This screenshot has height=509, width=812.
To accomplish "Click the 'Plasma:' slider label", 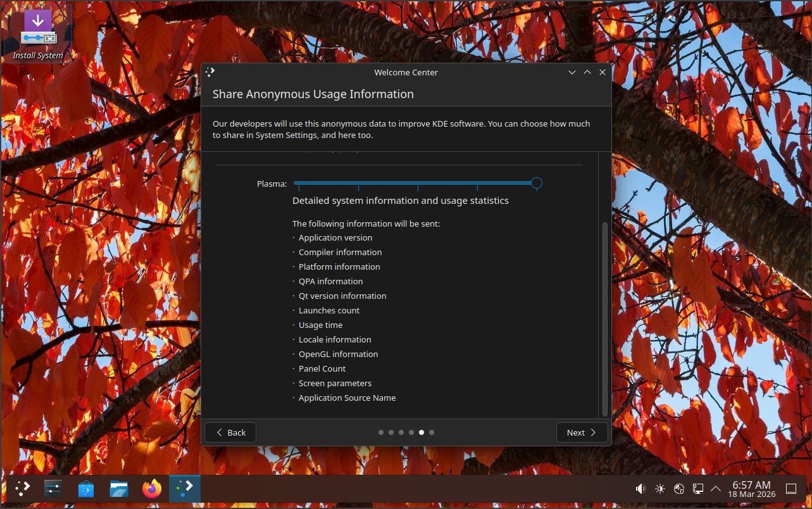I will (x=272, y=184).
